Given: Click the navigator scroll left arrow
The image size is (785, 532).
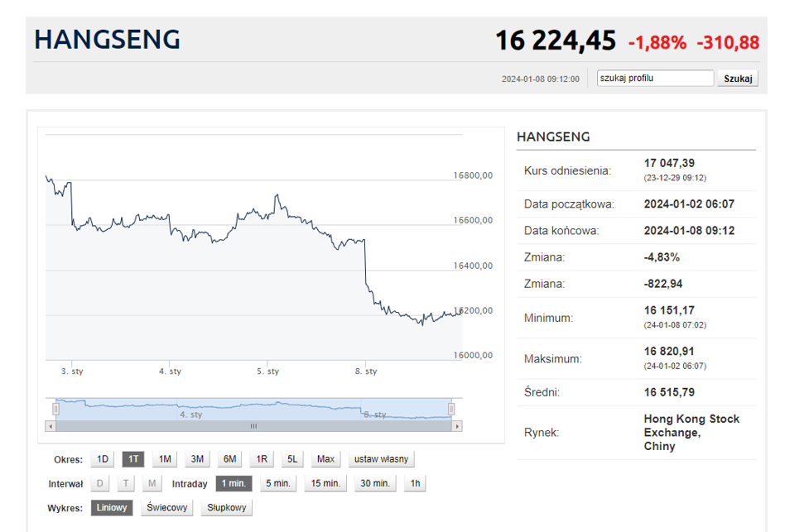Looking at the screenshot, I should tap(50, 426).
